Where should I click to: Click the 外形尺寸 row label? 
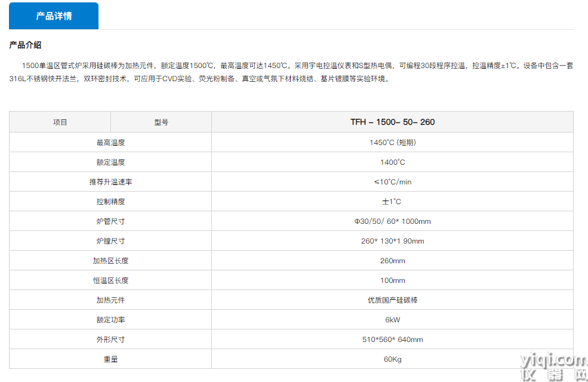[110, 339]
